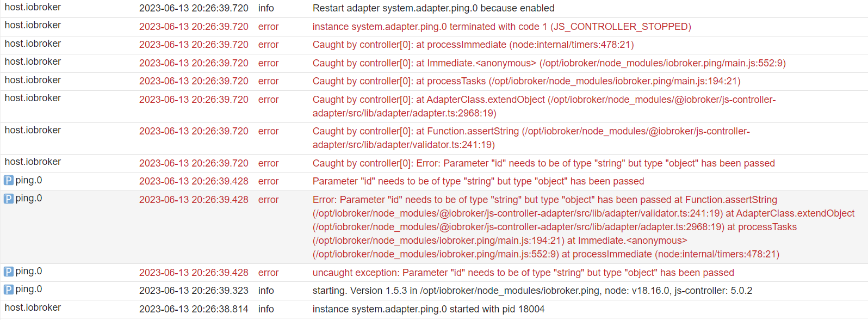Select the "at AdapterClass.extendObject" controller message
868x320 pixels.
pyautogui.click(x=544, y=106)
